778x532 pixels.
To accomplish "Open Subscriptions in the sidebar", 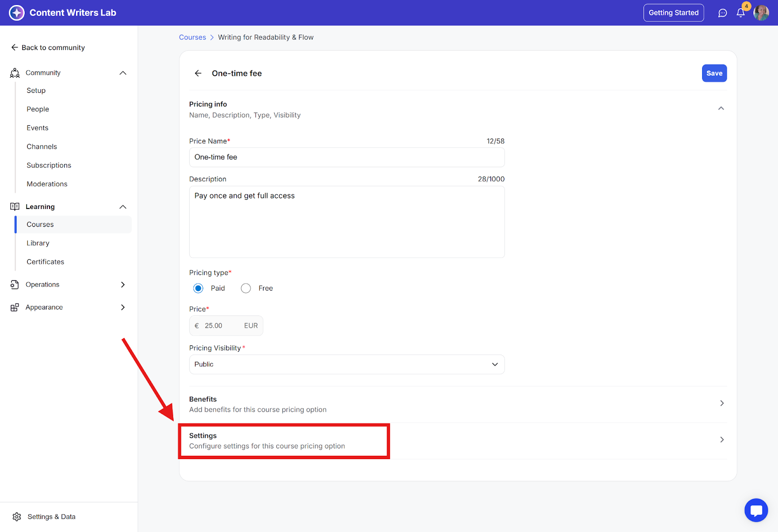I will 49,165.
